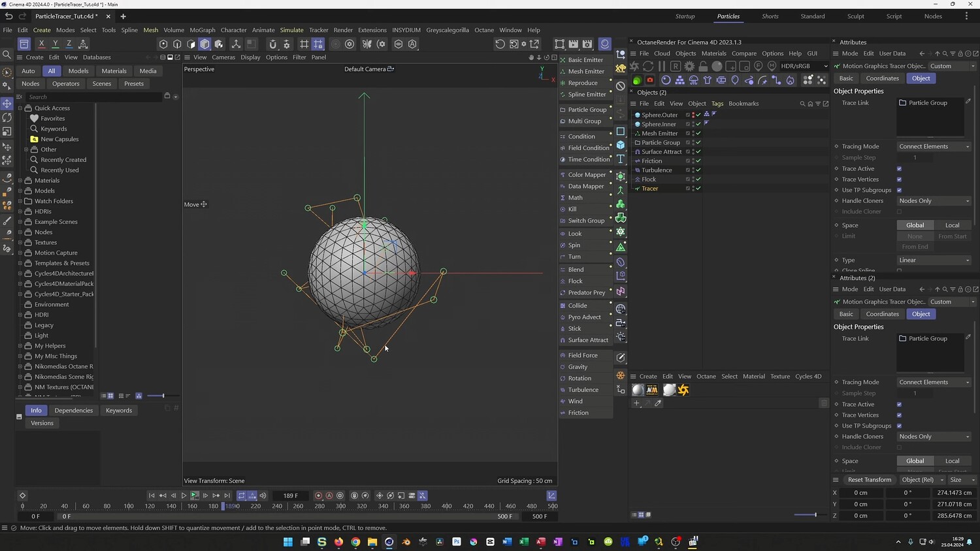The width and height of the screenshot is (980, 551).
Task: Open the Simulate menu
Action: coord(291,30)
